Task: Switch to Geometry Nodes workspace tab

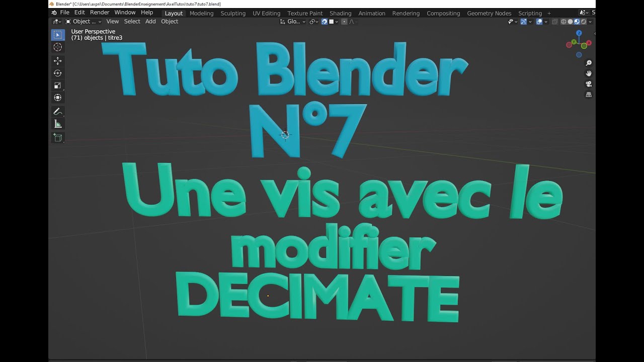Action: coord(489,13)
